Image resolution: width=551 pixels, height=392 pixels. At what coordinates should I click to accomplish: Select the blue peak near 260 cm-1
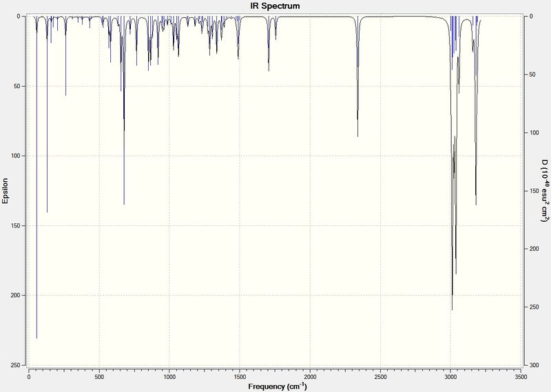65,56
